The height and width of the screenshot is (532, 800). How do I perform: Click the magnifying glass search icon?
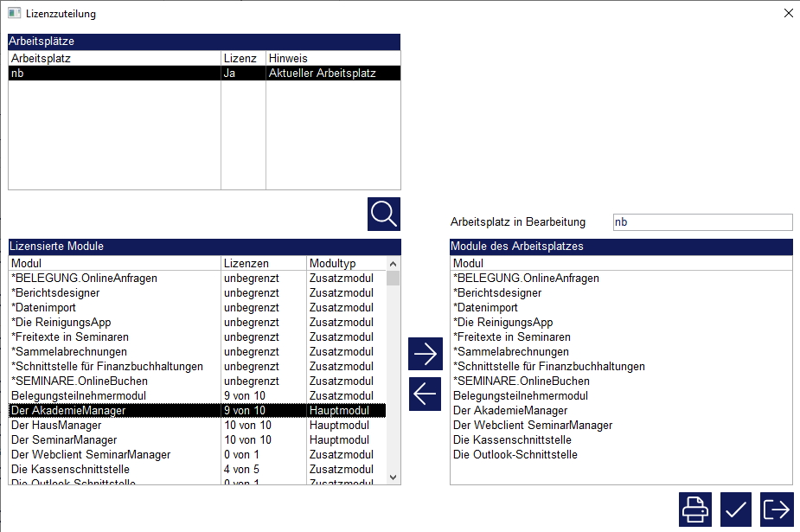(x=383, y=214)
